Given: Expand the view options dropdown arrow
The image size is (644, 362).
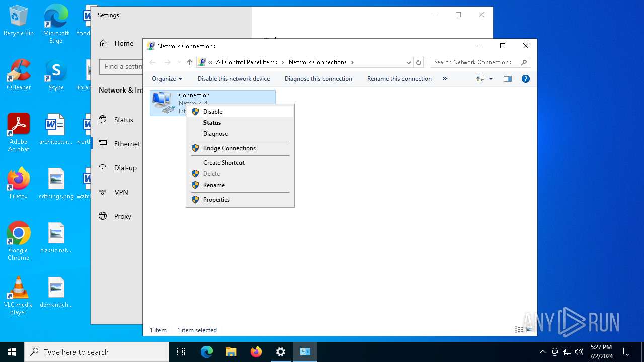Looking at the screenshot, I should click(x=491, y=79).
